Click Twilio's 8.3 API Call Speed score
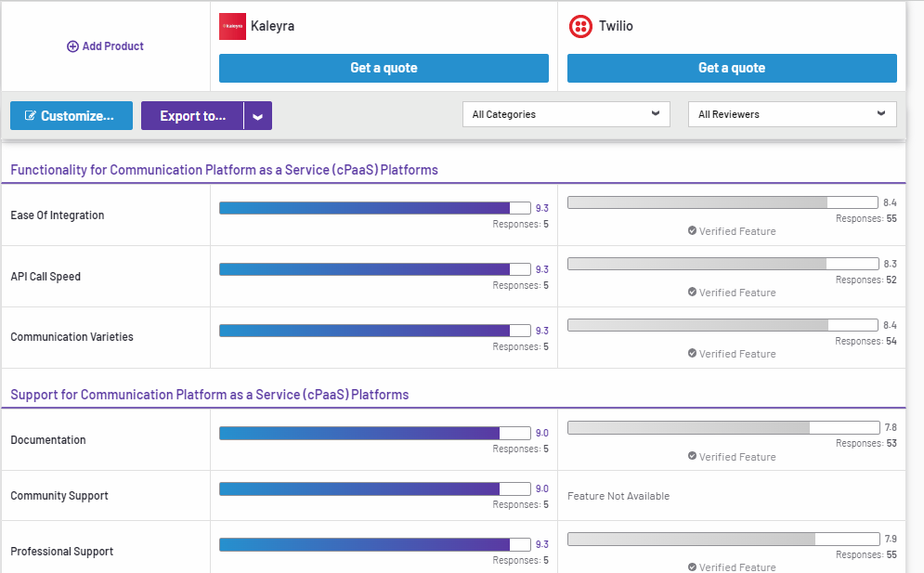924x573 pixels. [x=890, y=264]
